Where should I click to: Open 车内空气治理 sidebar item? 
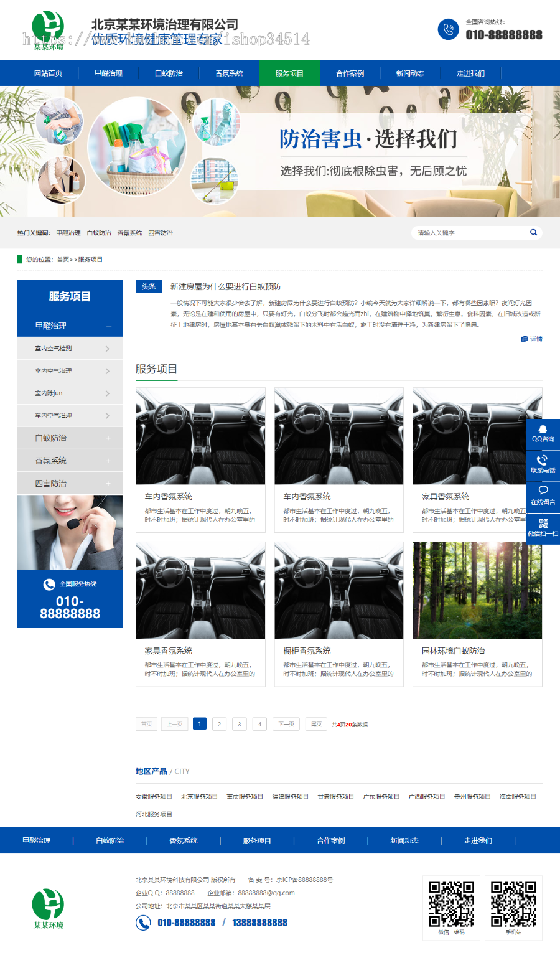(x=70, y=416)
